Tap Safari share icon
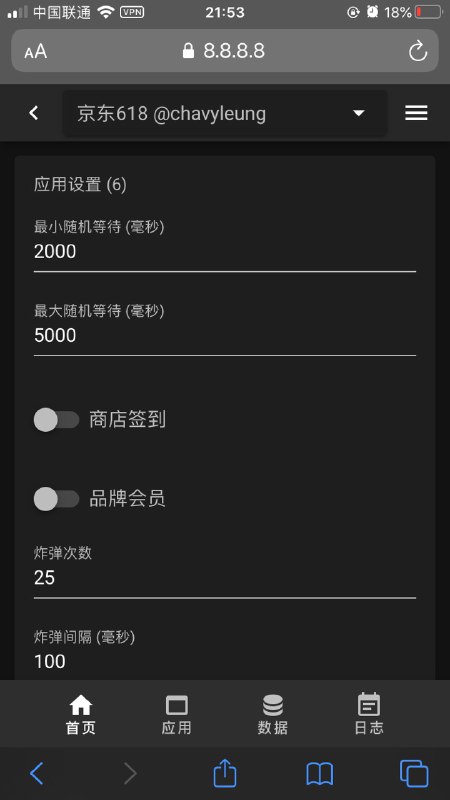 tap(224, 773)
